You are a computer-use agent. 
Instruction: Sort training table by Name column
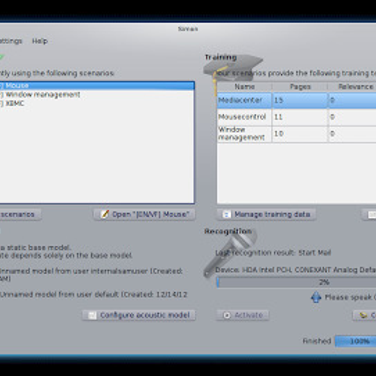click(x=244, y=87)
